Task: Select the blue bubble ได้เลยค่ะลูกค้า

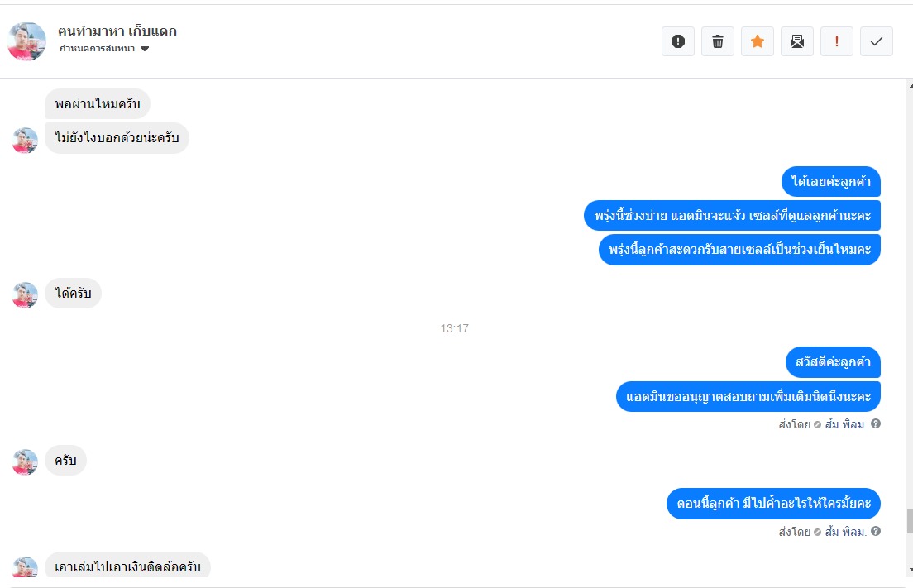Action: [831, 182]
